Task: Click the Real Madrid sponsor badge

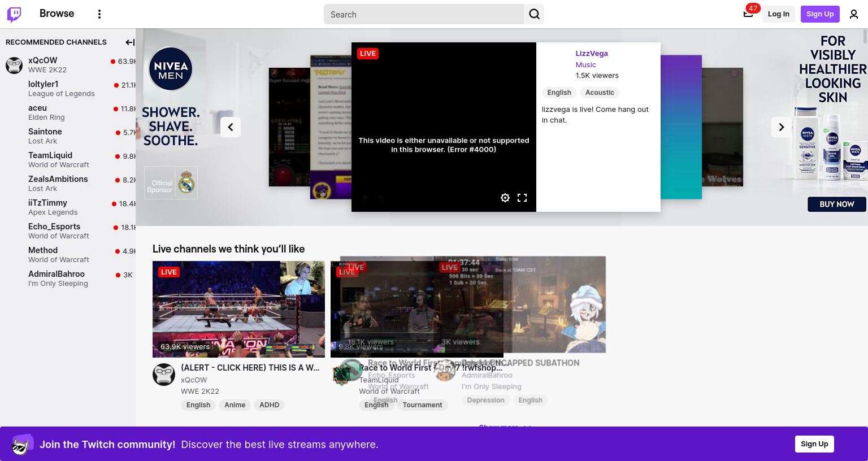Action: 171,183
